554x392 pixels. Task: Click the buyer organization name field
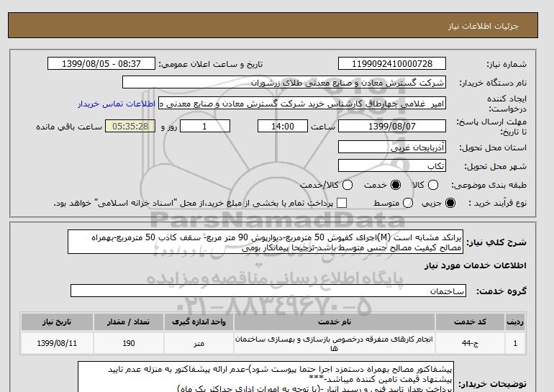coord(284,82)
